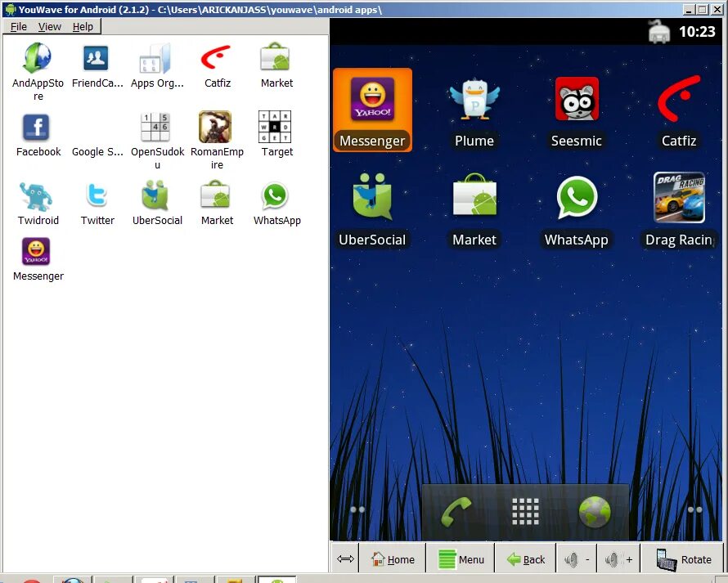Open the Help menu

(83, 27)
